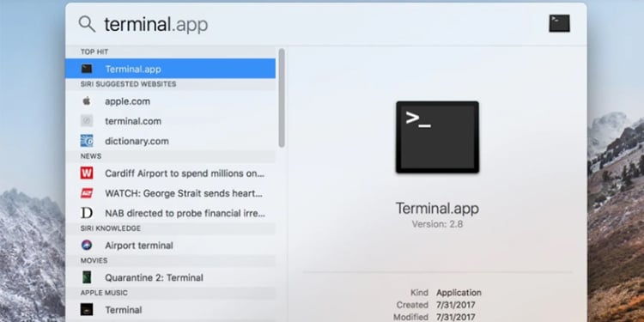Select the Airport terminal Siri Knowledge result
The height and width of the screenshot is (322, 644).
coord(171,246)
